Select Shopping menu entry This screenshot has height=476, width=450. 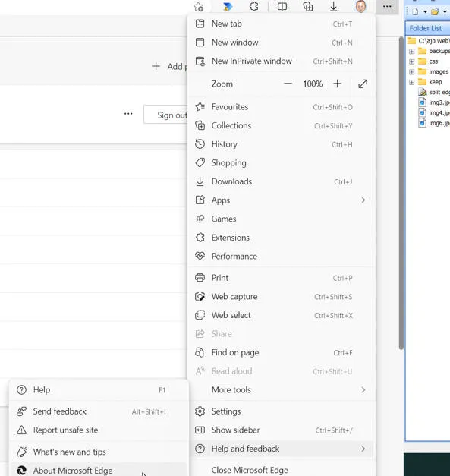282,163
